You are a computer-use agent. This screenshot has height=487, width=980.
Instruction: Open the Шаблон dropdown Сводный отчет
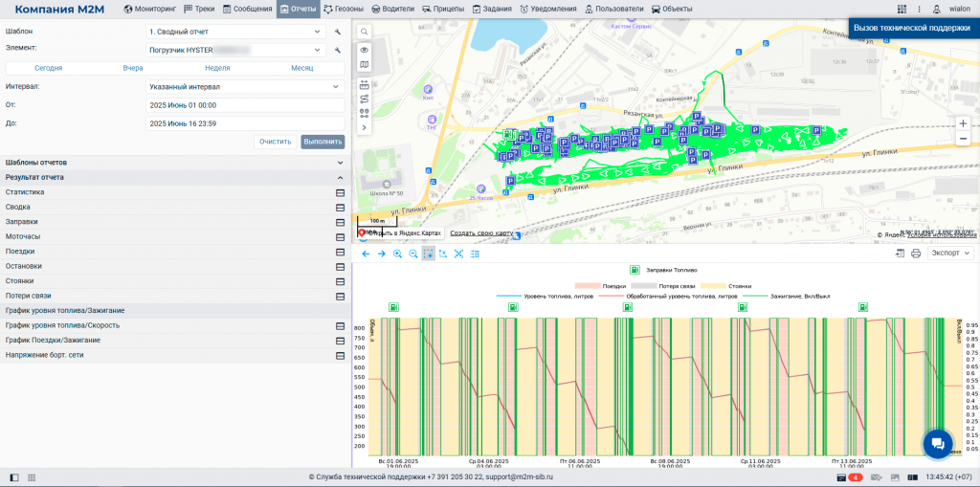click(235, 32)
